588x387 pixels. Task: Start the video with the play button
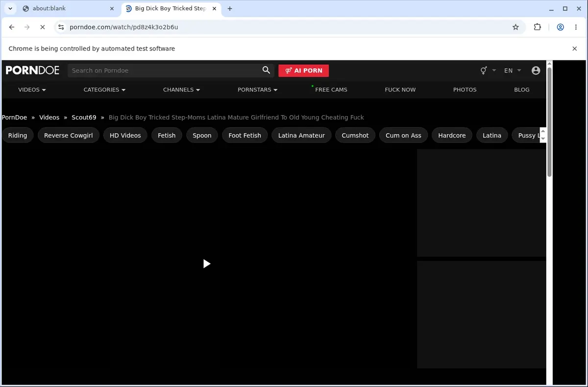point(206,264)
